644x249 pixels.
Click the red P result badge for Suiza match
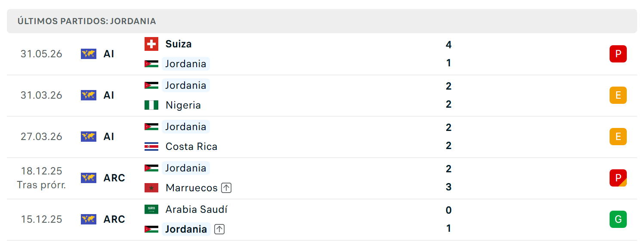click(618, 54)
